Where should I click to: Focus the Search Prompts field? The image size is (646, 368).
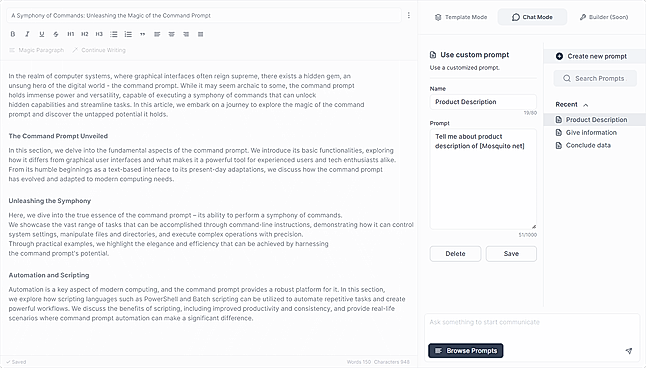[x=595, y=78]
